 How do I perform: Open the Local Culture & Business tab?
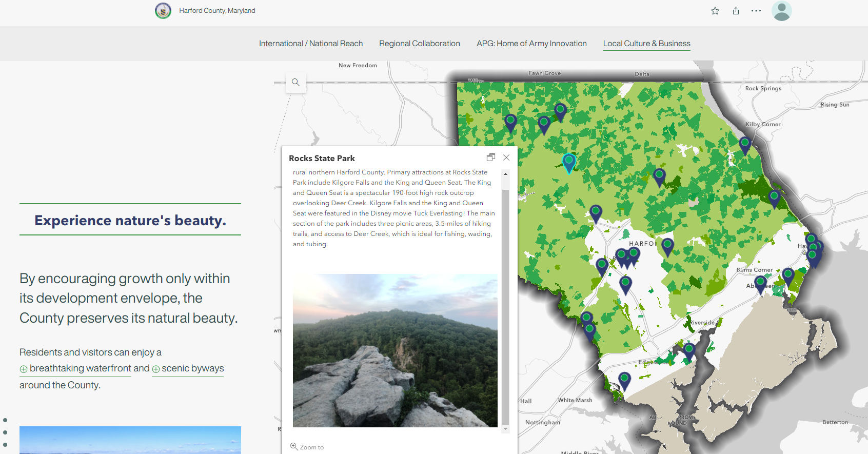(647, 44)
